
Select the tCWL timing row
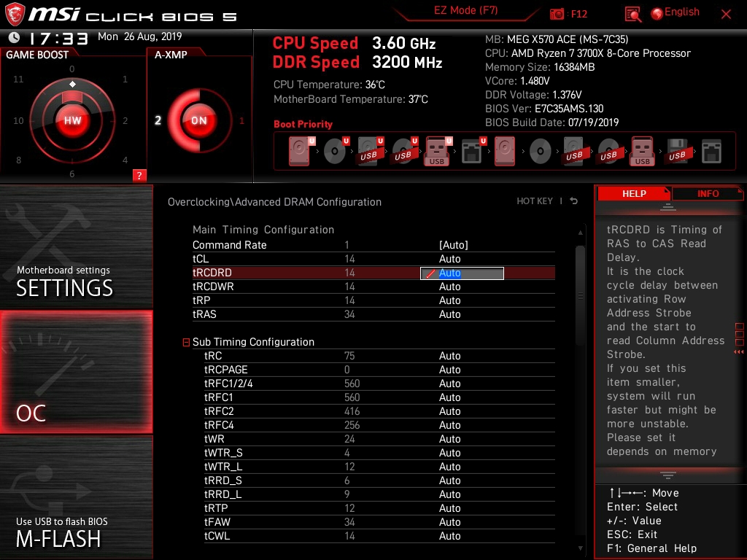coord(379,536)
